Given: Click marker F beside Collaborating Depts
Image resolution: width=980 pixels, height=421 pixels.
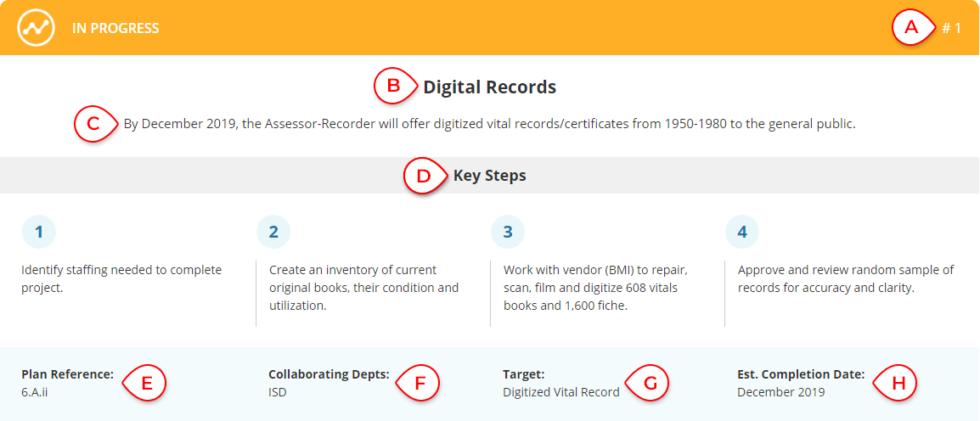Looking at the screenshot, I should point(418,384).
